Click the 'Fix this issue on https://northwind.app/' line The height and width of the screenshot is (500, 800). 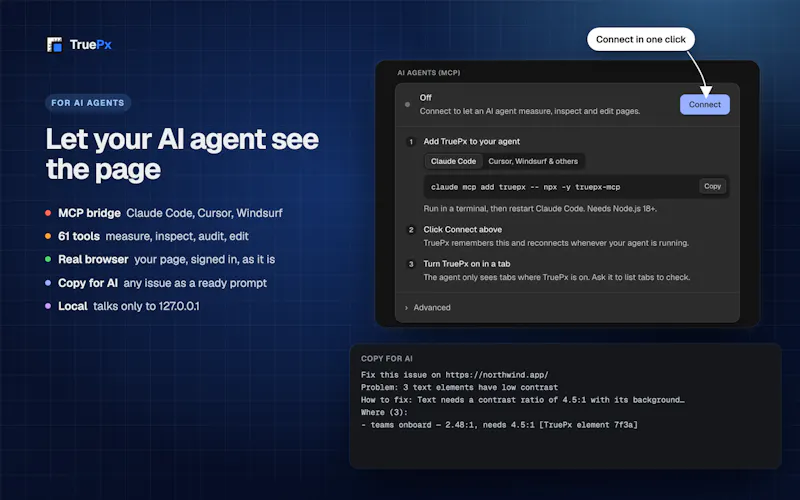point(455,375)
